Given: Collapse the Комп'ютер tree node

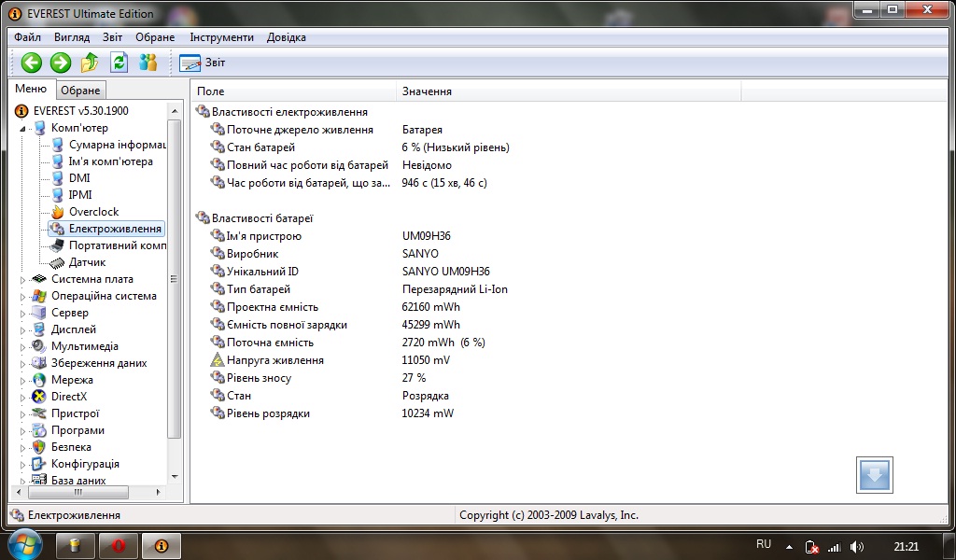Looking at the screenshot, I should [x=22, y=129].
